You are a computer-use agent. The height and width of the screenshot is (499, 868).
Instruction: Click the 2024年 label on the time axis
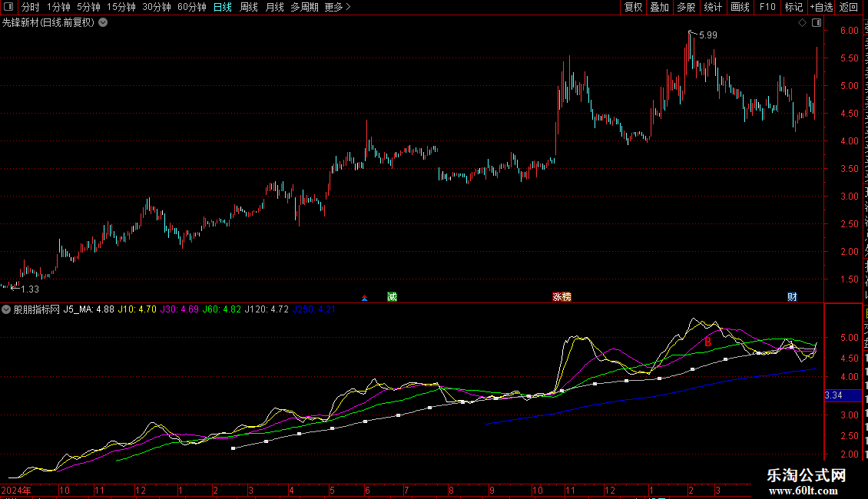click(17, 490)
